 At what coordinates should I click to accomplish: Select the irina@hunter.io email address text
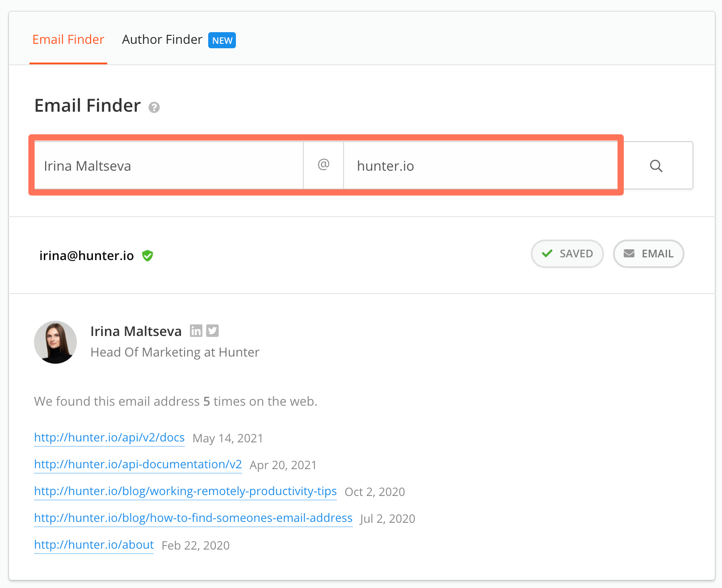point(87,256)
